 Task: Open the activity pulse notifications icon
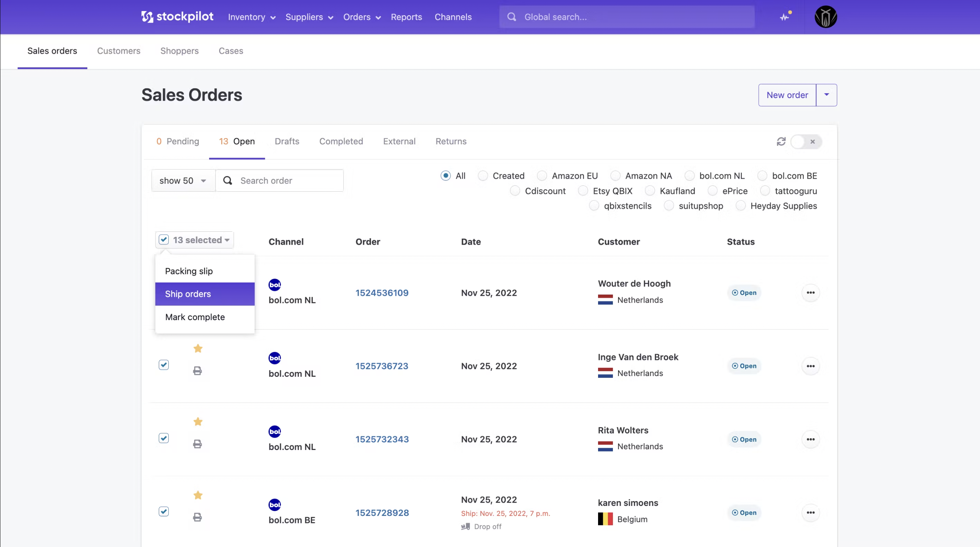pos(785,17)
